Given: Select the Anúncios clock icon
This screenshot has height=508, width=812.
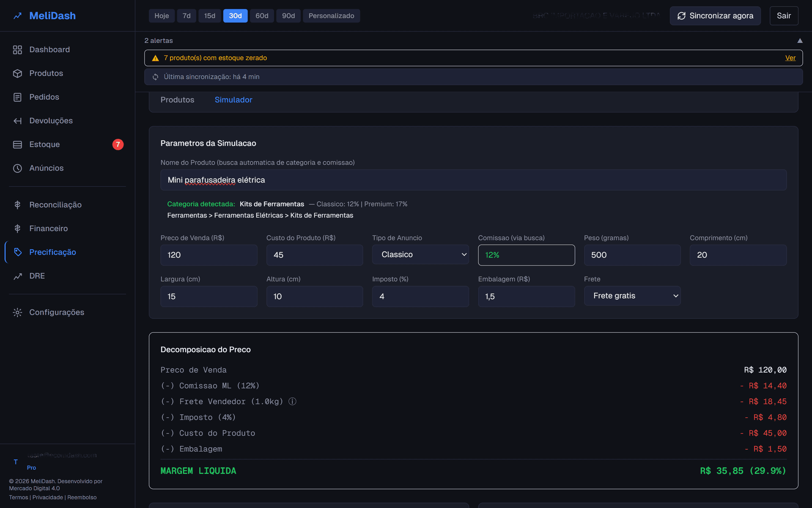Looking at the screenshot, I should pyautogui.click(x=17, y=168).
